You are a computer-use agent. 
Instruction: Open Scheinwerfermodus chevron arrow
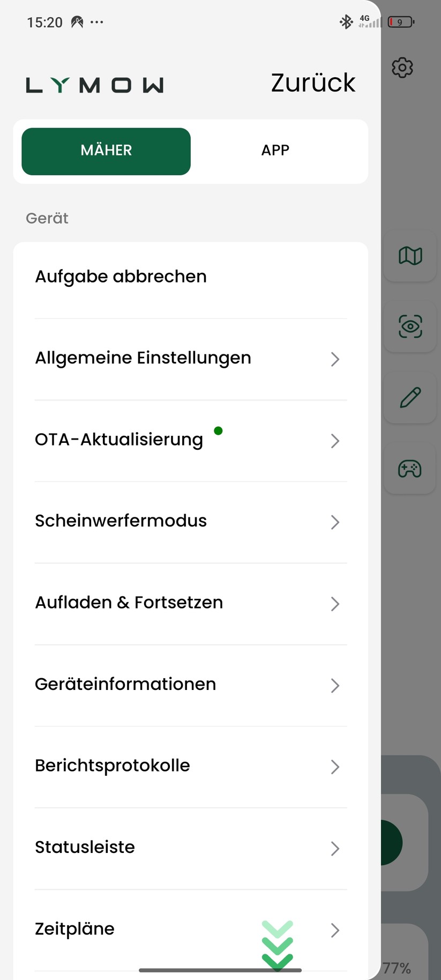335,522
